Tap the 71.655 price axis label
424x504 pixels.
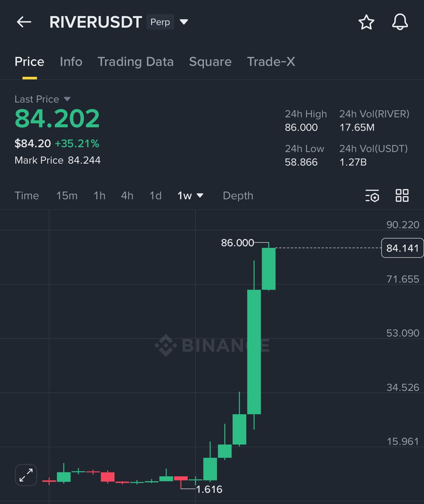pyautogui.click(x=403, y=279)
